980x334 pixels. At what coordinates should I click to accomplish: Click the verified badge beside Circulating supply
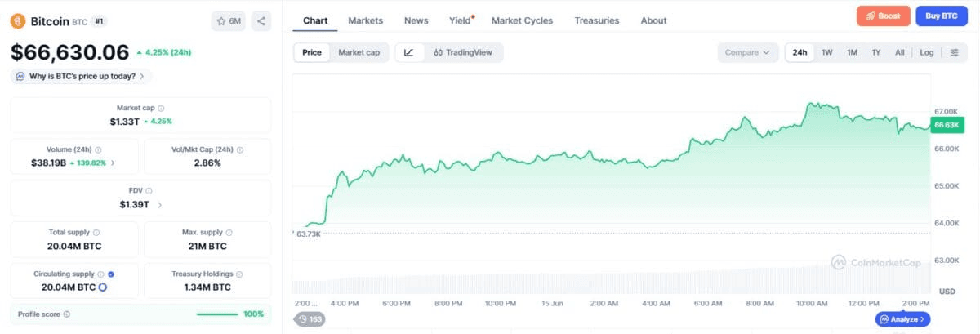111,274
